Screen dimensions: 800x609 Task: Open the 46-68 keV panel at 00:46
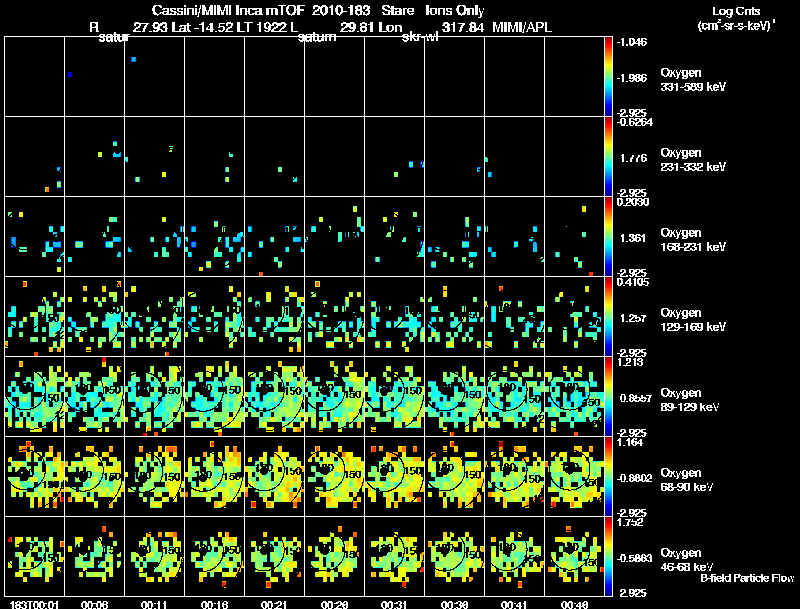click(575, 556)
